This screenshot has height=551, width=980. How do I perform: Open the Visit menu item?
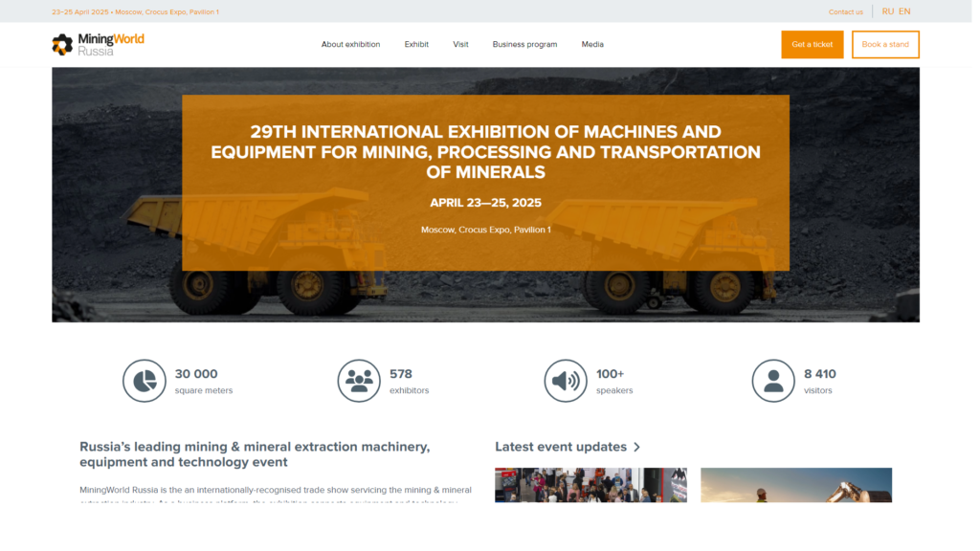pos(460,44)
